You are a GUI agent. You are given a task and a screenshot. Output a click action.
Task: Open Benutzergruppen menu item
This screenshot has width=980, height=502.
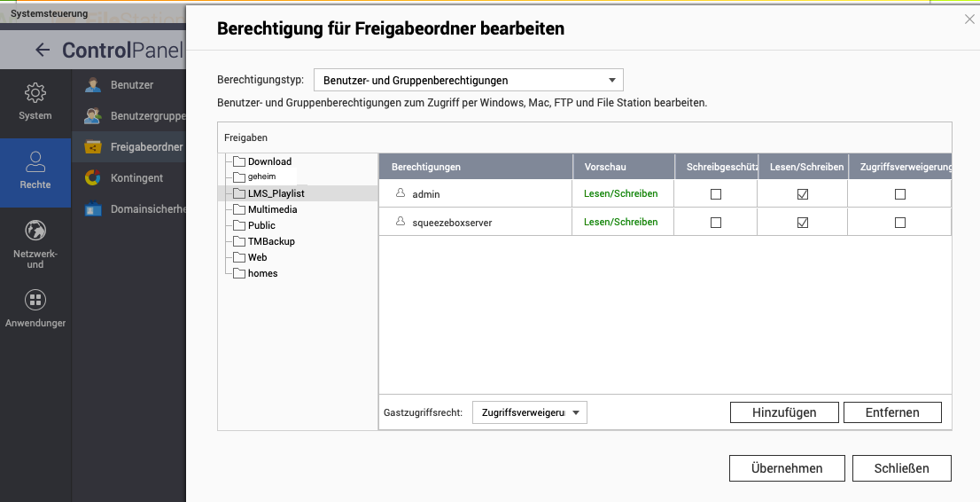(147, 116)
